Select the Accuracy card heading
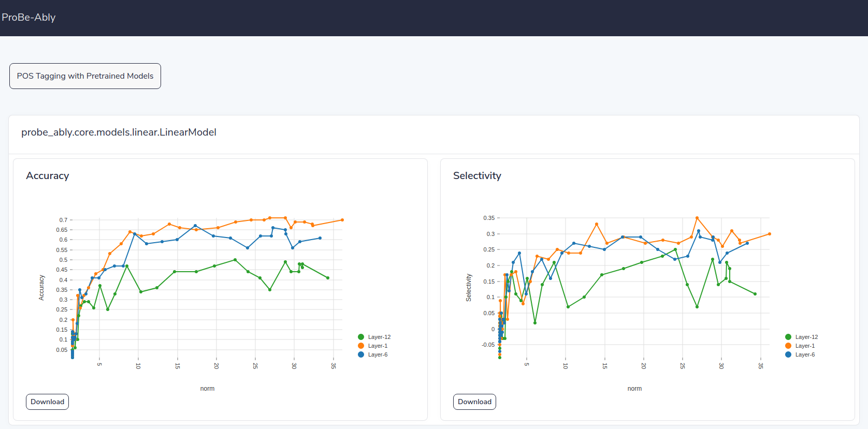This screenshot has height=429, width=868. click(x=48, y=176)
